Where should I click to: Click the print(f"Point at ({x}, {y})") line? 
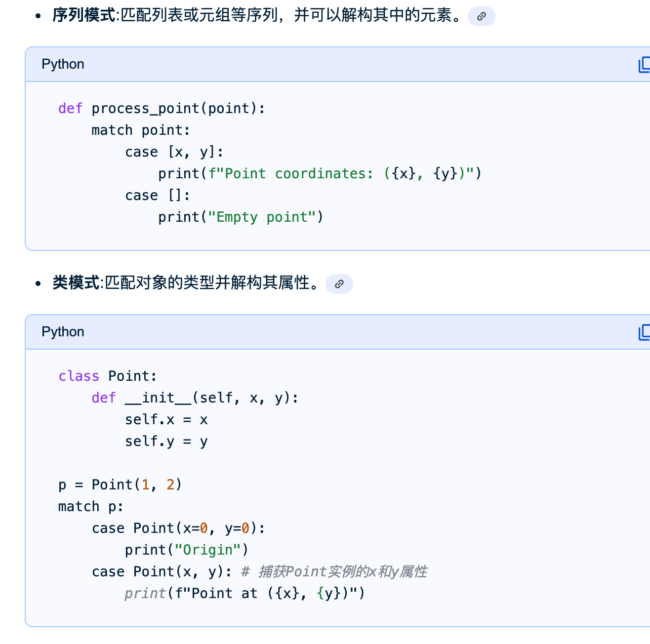[244, 594]
